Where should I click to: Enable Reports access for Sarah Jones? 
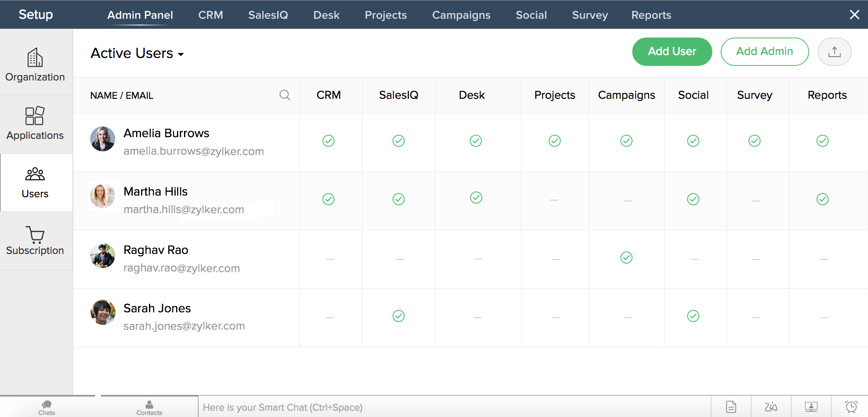824,318
